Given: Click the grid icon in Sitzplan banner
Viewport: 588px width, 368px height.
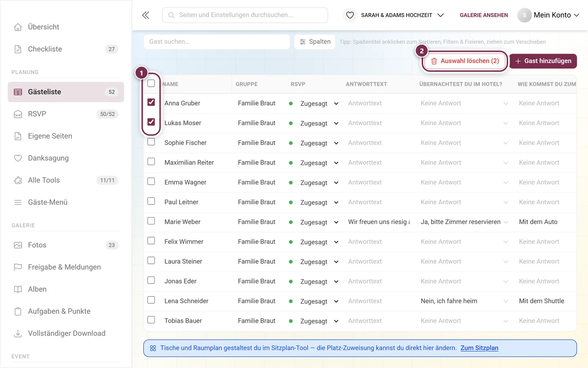Looking at the screenshot, I should click(x=153, y=348).
